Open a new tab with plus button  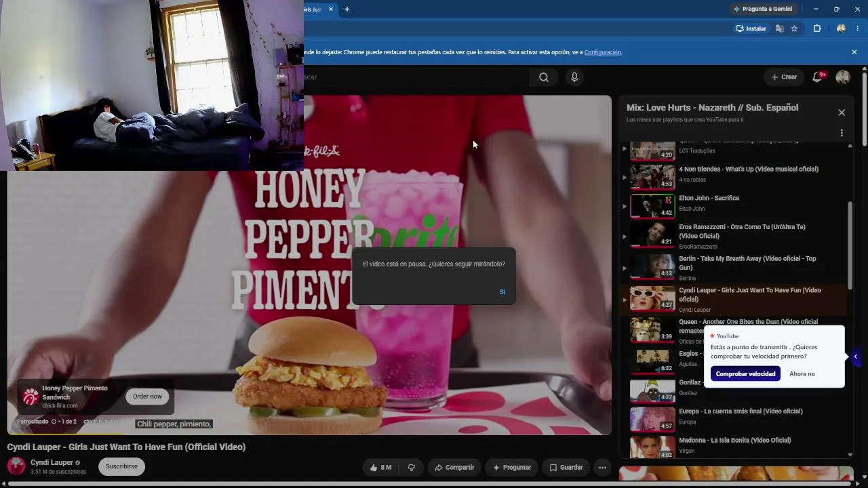(347, 9)
